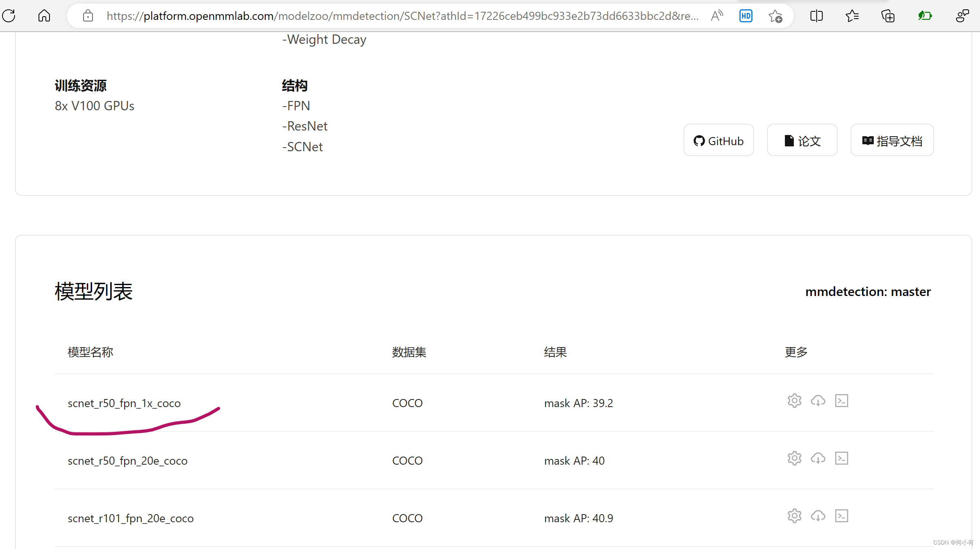The width and height of the screenshot is (980, 549).
Task: Click the 模型名称 column header
Action: click(x=90, y=352)
